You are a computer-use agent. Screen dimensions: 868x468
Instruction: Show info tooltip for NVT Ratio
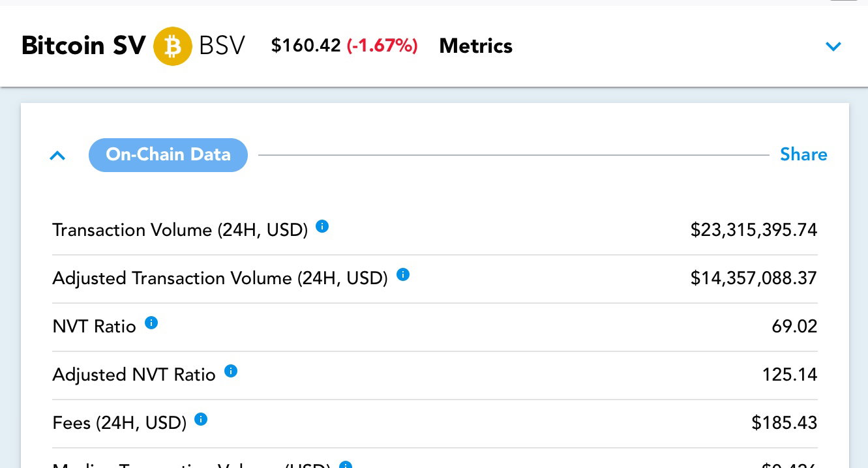point(151,323)
